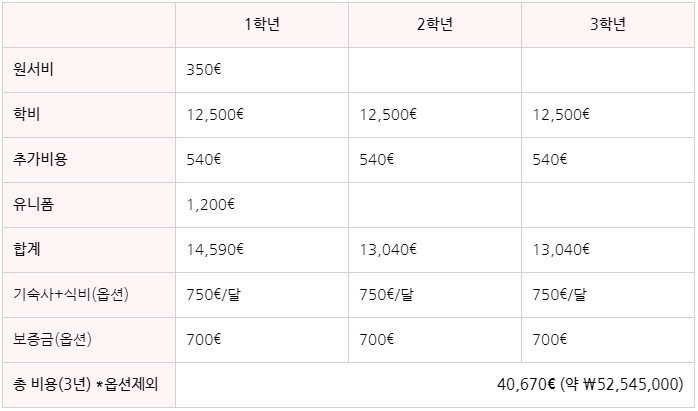Select the 1학년 700€ deposit cell
Image resolution: width=698 pixels, height=411 pixels.
tap(262, 340)
